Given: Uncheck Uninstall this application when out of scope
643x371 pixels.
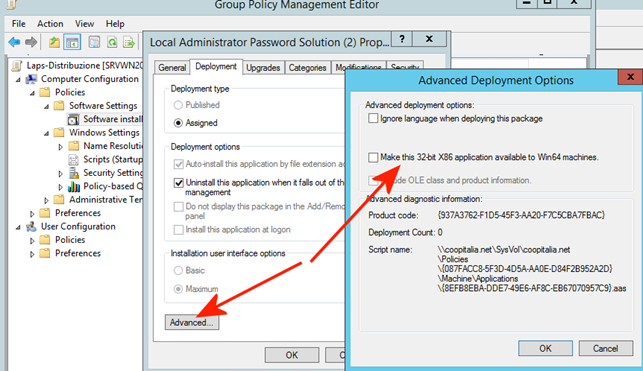Looking at the screenshot, I should pos(178,182).
